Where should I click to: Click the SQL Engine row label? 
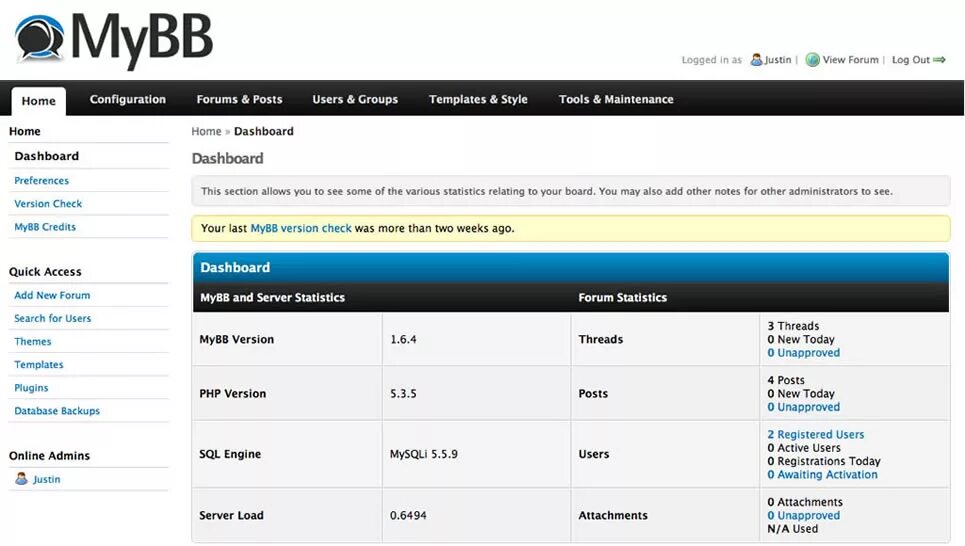click(230, 454)
